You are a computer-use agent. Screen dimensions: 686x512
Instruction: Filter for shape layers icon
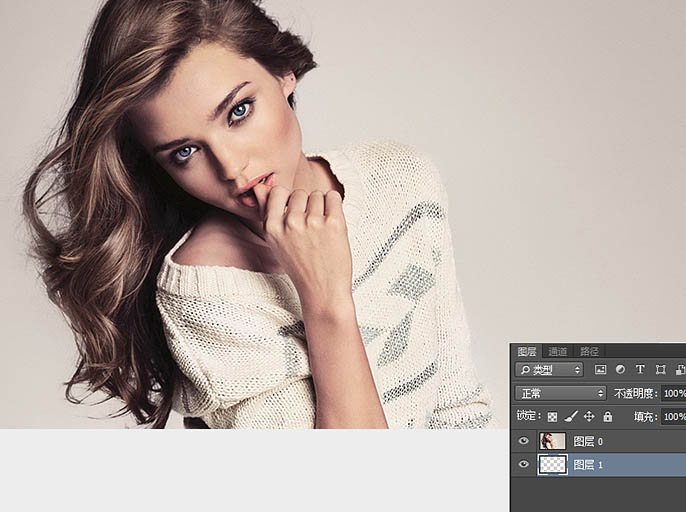[660, 370]
